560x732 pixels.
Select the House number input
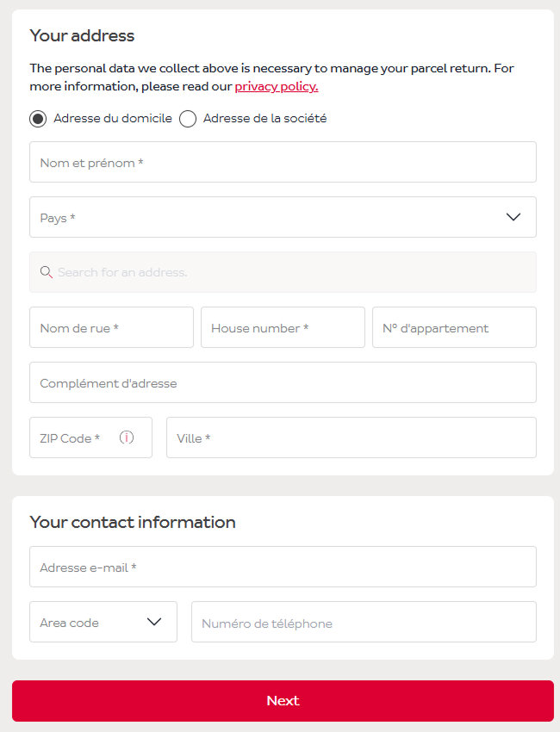283,327
